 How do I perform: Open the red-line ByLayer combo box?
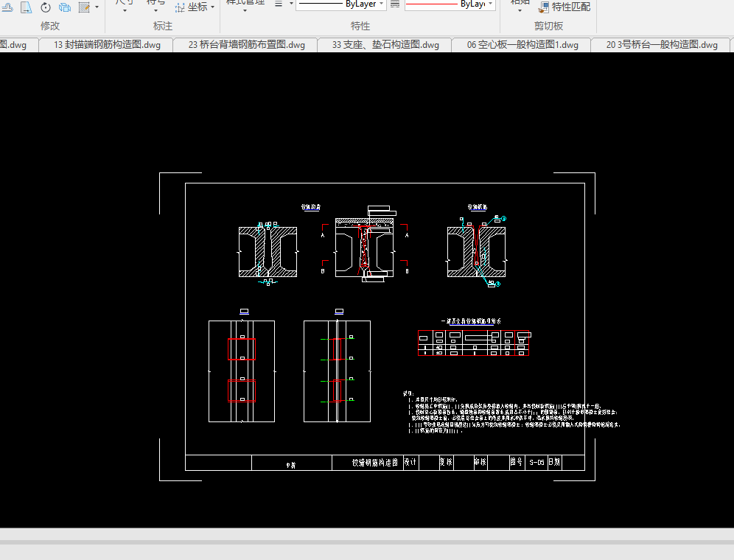pos(450,4)
